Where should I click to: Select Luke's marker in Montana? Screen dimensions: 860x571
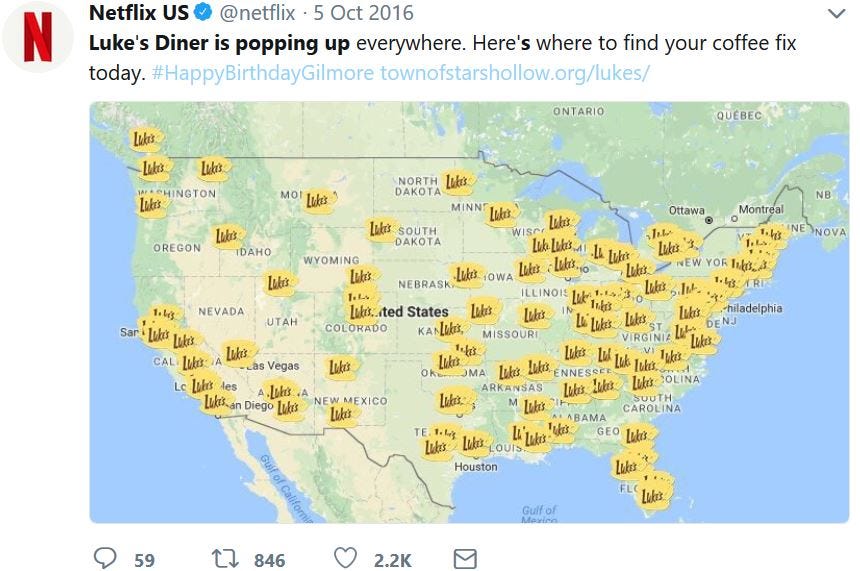(x=318, y=201)
